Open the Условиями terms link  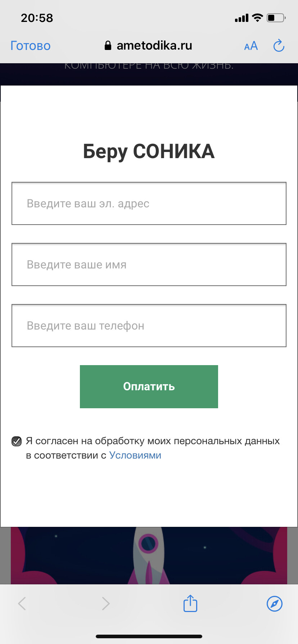pyautogui.click(x=135, y=455)
